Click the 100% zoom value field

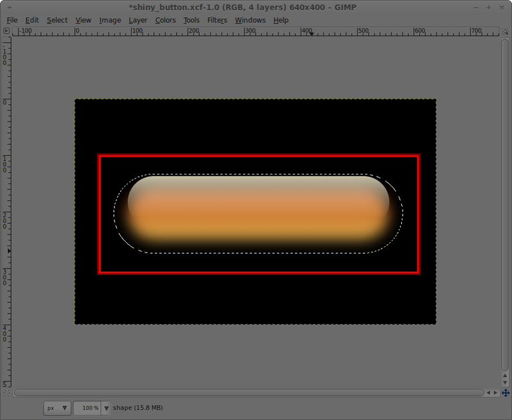pos(92,407)
